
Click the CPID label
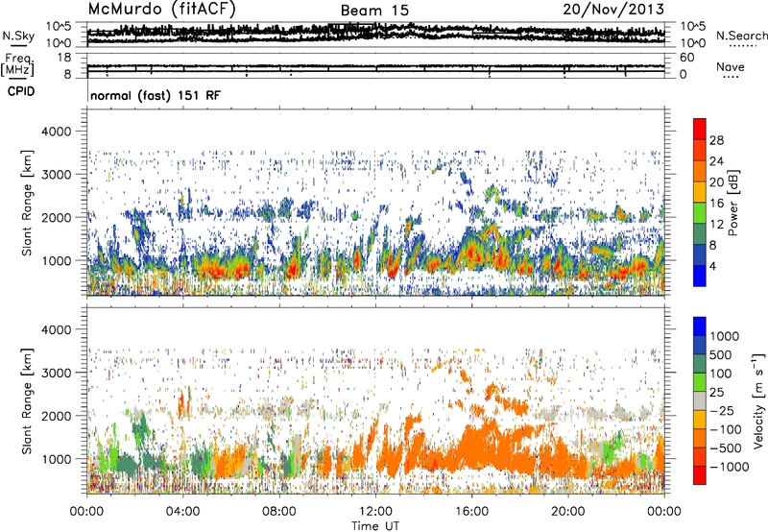click(21, 91)
